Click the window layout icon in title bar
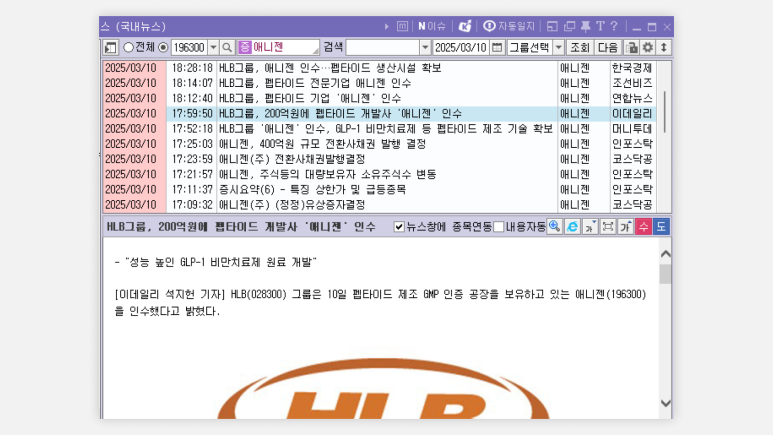 (x=552, y=27)
